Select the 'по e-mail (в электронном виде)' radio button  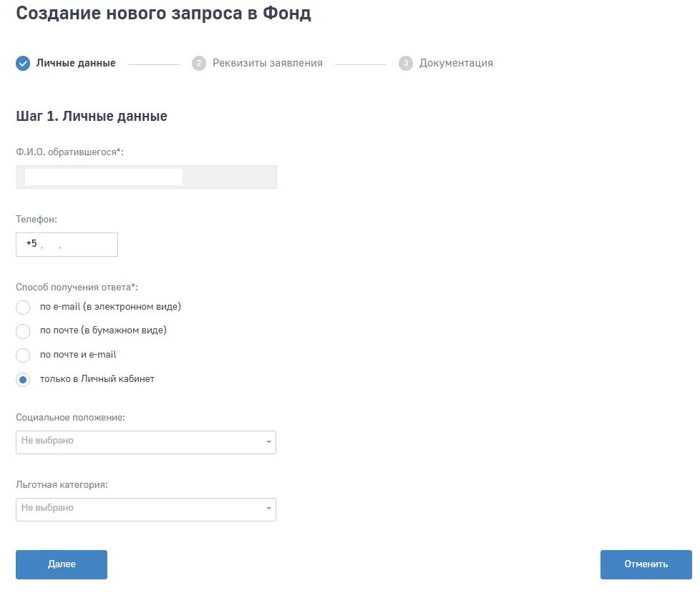pyautogui.click(x=23, y=308)
